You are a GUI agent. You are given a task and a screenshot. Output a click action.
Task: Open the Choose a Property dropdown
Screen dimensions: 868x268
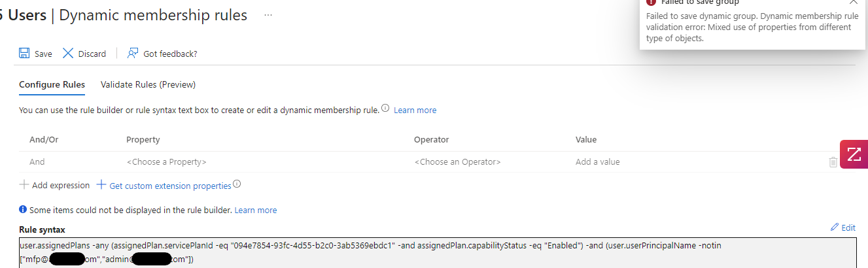[166, 162]
